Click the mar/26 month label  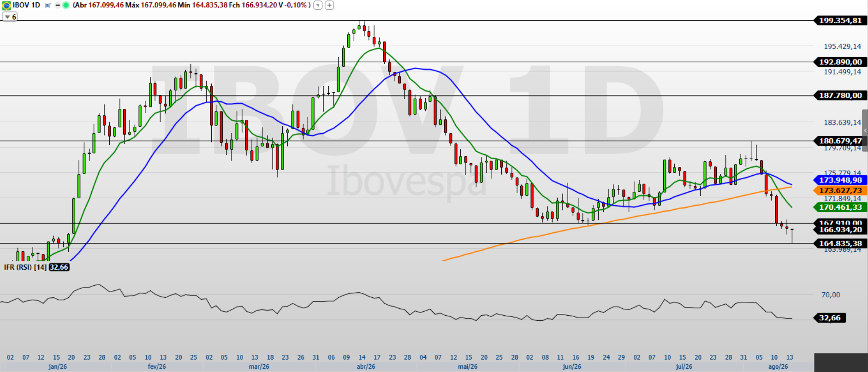(x=259, y=367)
